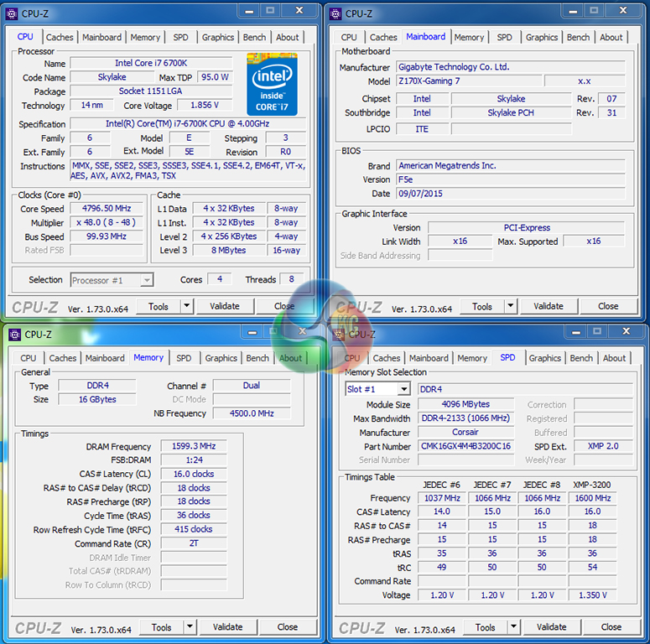Viewport: 650px width, 644px height.
Task: Click the Core Voltage 1.856 V value
Action: pos(205,106)
